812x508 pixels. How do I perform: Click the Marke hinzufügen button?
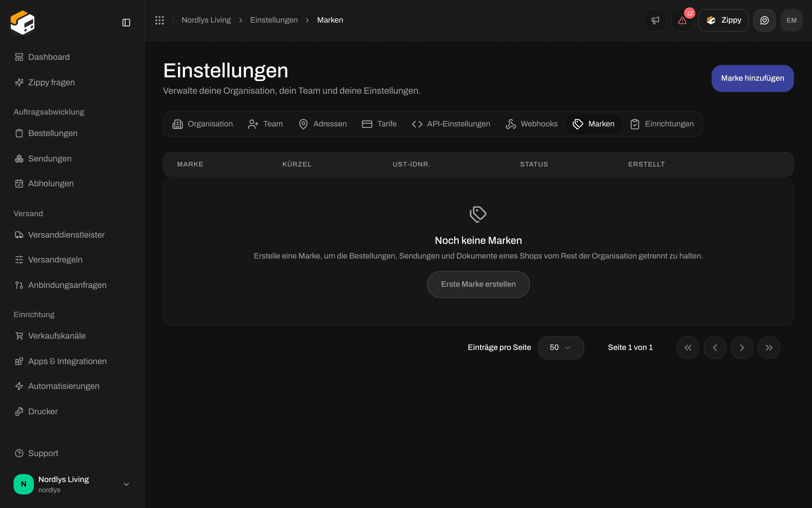click(x=752, y=78)
